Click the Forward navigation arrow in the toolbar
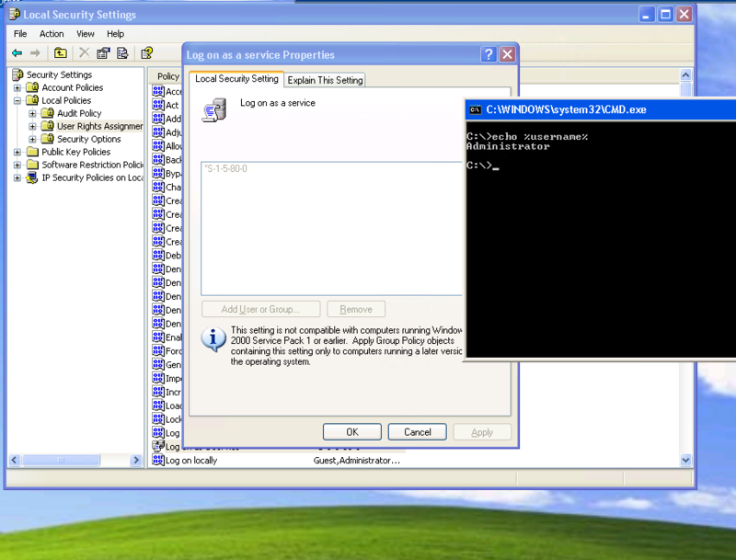Image resolution: width=736 pixels, height=560 pixels. coord(35,52)
